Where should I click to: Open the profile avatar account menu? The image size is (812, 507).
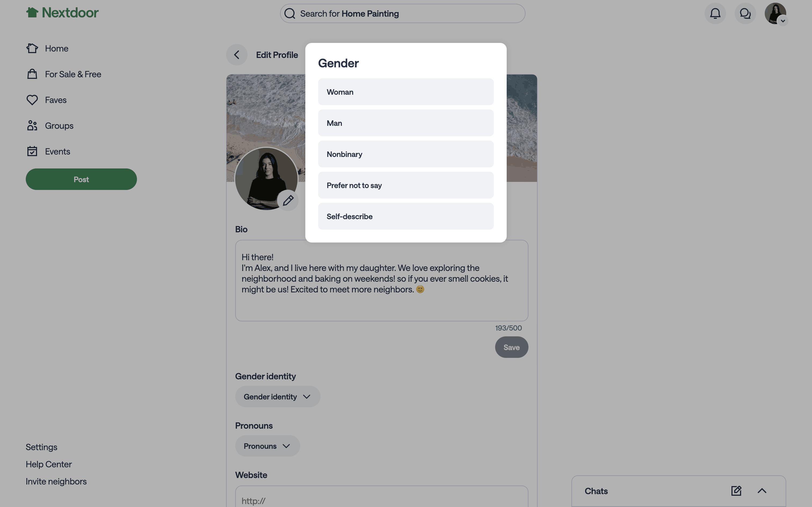click(775, 13)
